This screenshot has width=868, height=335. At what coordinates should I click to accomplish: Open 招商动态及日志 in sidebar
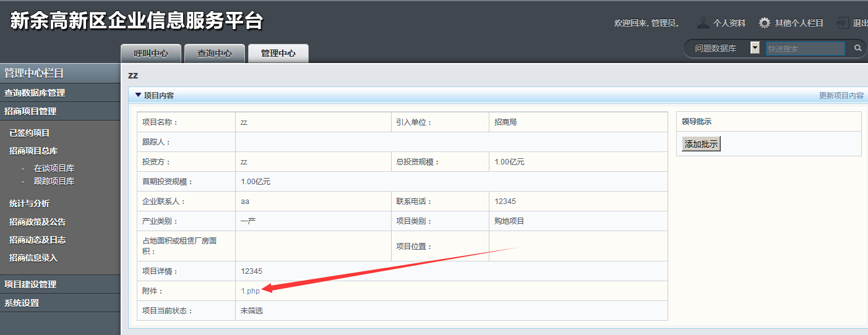click(x=37, y=240)
